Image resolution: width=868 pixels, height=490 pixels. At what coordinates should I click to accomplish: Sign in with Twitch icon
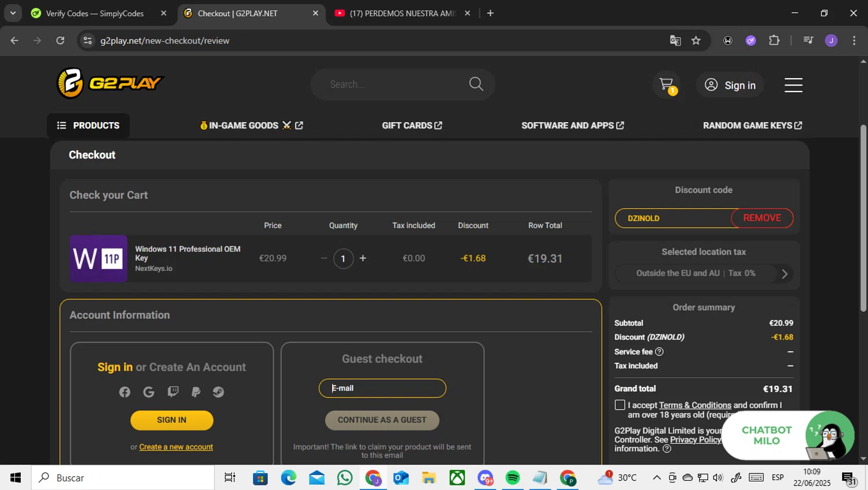pyautogui.click(x=172, y=392)
